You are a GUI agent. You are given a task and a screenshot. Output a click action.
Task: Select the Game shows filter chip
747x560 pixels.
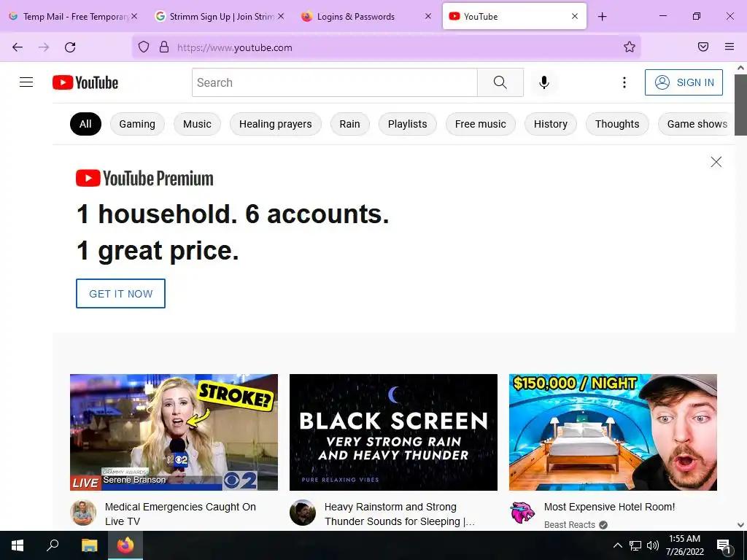click(697, 124)
